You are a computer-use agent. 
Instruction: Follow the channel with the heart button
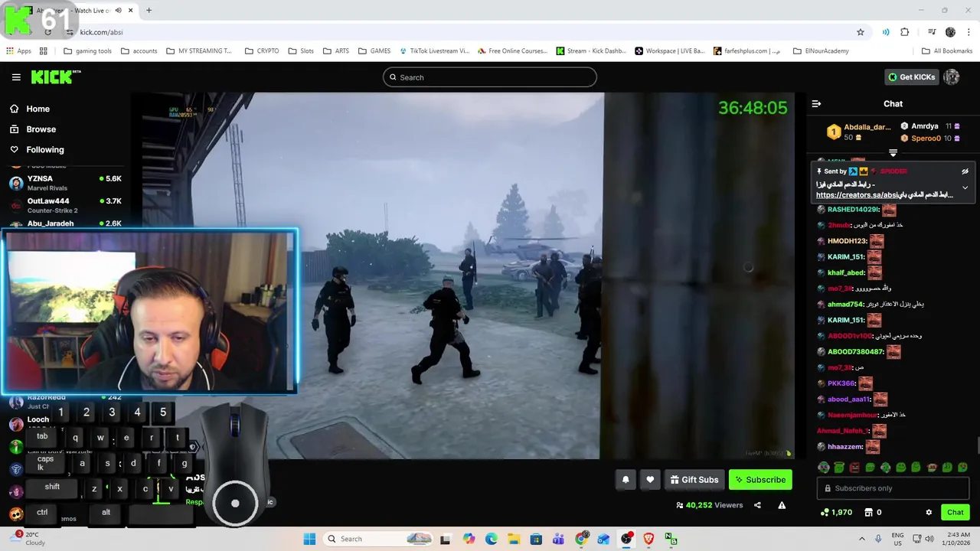point(650,480)
